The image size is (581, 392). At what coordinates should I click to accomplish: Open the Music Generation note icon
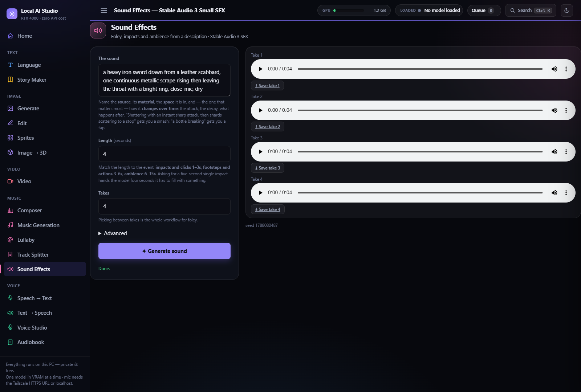(11, 225)
